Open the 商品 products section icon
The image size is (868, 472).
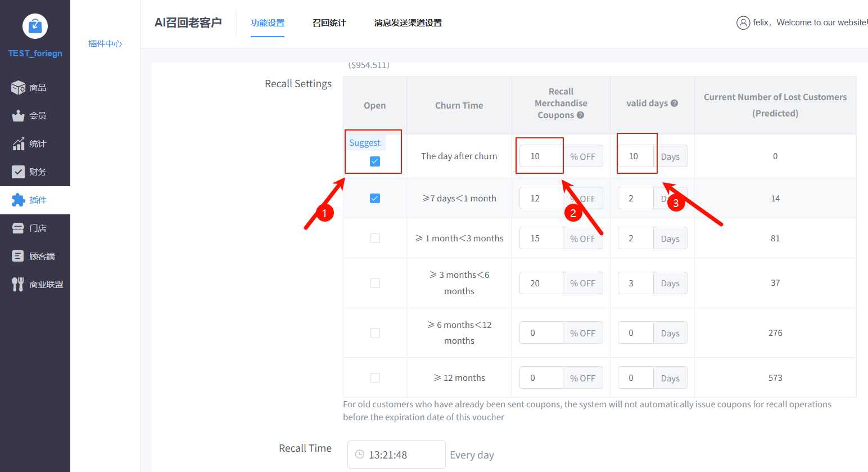18,88
